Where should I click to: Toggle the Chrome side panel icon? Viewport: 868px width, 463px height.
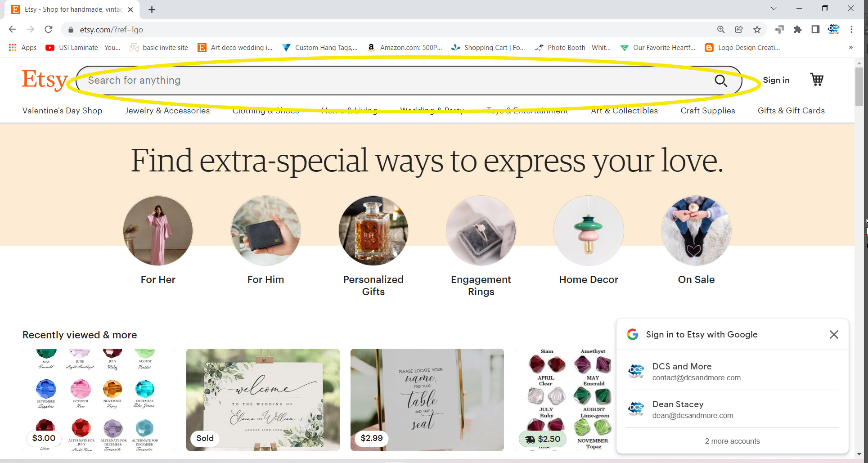coord(815,30)
